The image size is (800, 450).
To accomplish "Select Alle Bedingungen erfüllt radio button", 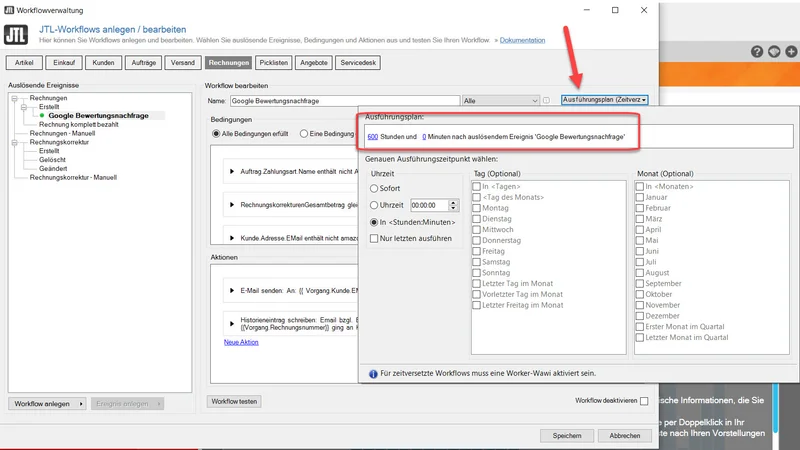I will (216, 134).
